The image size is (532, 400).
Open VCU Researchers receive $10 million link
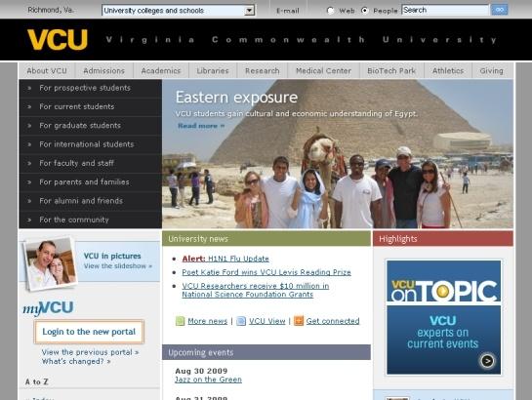pos(255,290)
